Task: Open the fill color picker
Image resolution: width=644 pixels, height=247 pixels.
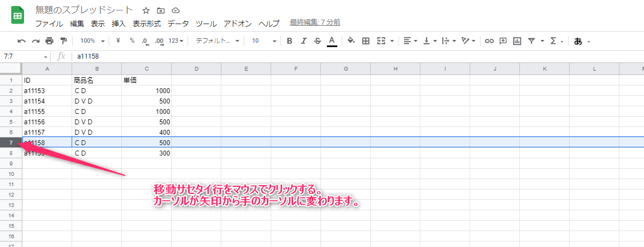Action: [x=351, y=41]
